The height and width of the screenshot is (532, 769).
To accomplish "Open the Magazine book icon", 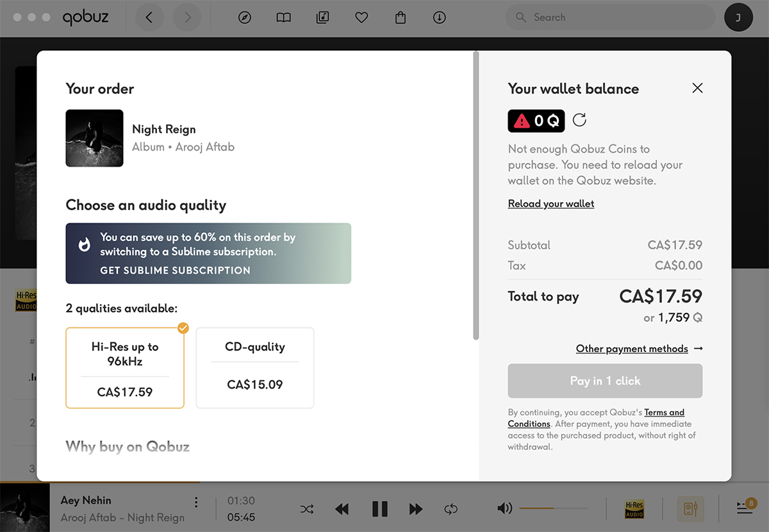I will pos(283,18).
